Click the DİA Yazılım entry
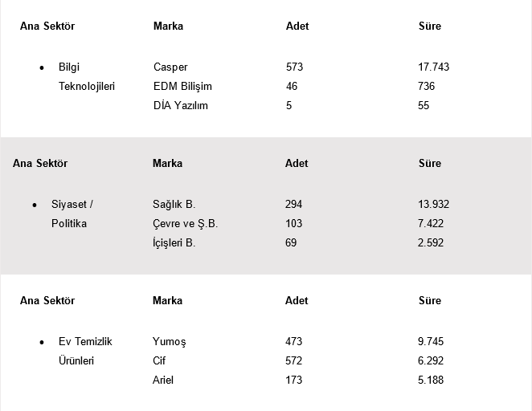This screenshot has width=532, height=411. [180, 105]
